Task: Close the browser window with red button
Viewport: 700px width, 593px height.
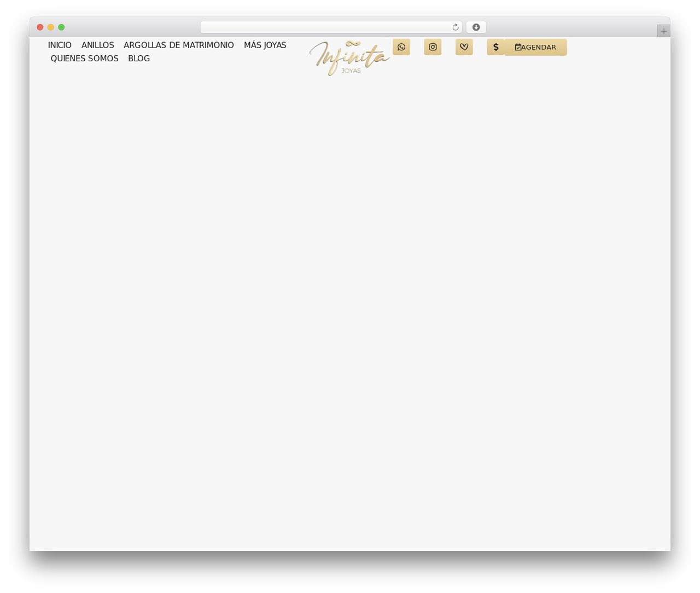Action: [40, 27]
